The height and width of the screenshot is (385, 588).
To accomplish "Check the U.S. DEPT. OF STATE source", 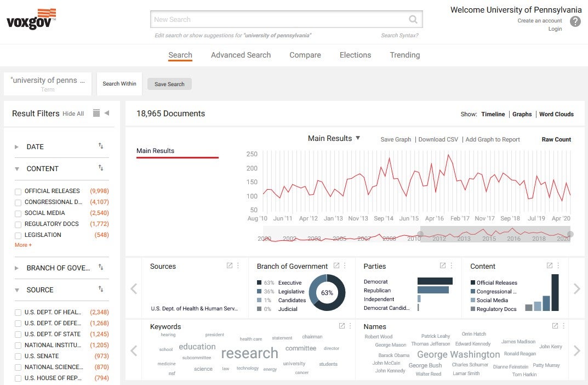I will coord(18,335).
